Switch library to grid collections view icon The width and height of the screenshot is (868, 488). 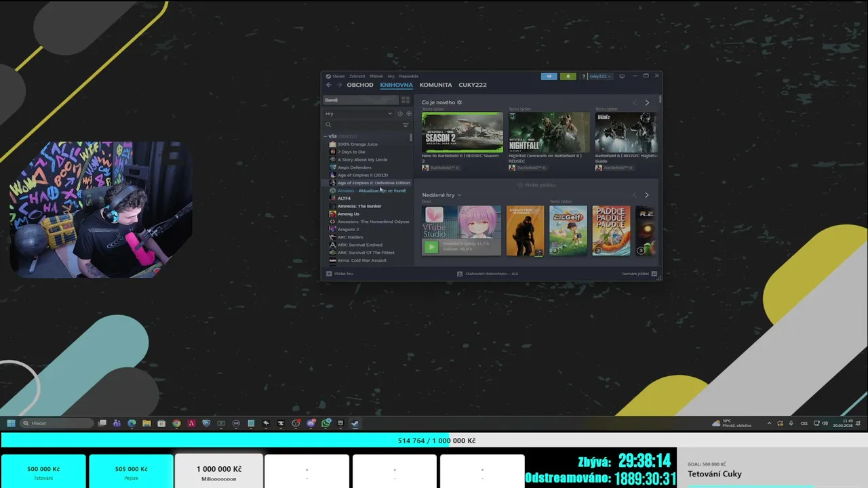point(406,100)
